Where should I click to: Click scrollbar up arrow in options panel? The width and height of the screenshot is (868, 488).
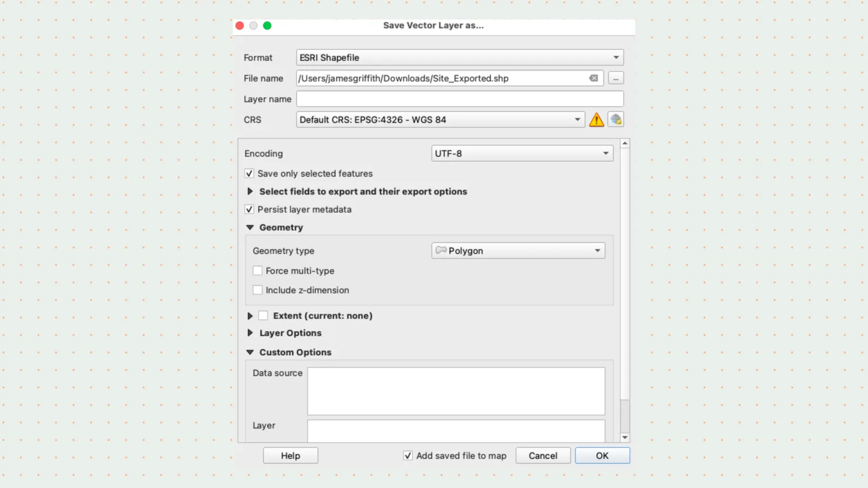[625, 143]
